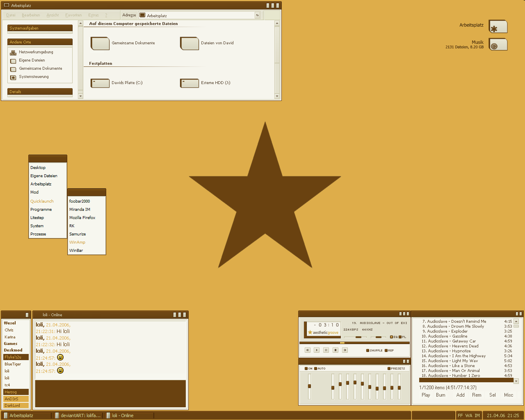
Task: Toggle Repeat mode in Winamp
Action: [389, 350]
